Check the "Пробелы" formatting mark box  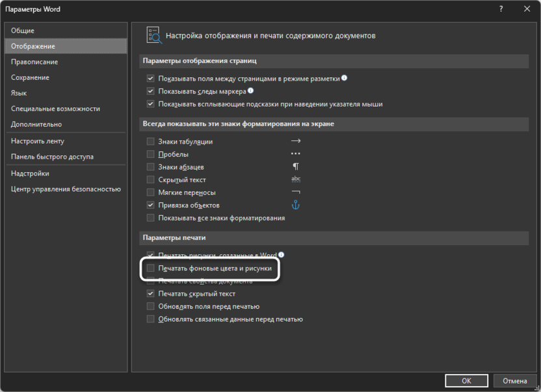click(x=151, y=155)
